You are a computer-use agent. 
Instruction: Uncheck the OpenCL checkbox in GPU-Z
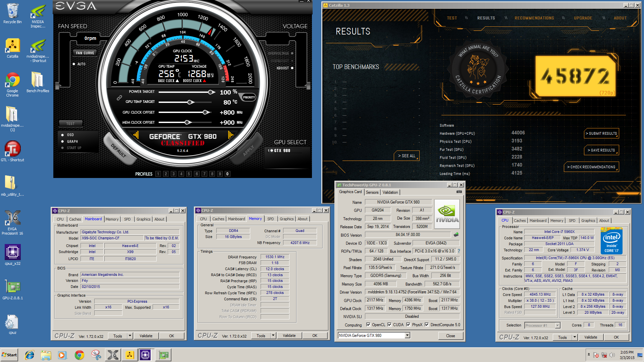(x=368, y=324)
